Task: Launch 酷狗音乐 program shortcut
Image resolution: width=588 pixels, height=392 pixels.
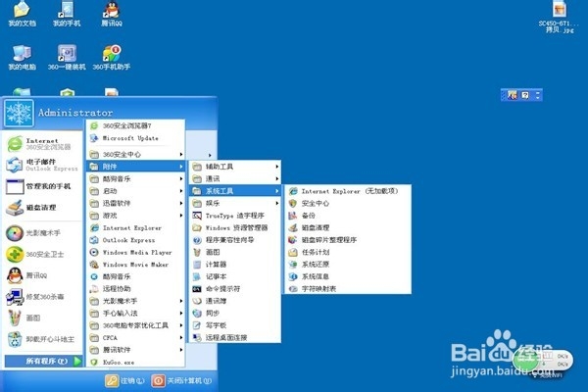Action: pyautogui.click(x=136, y=276)
